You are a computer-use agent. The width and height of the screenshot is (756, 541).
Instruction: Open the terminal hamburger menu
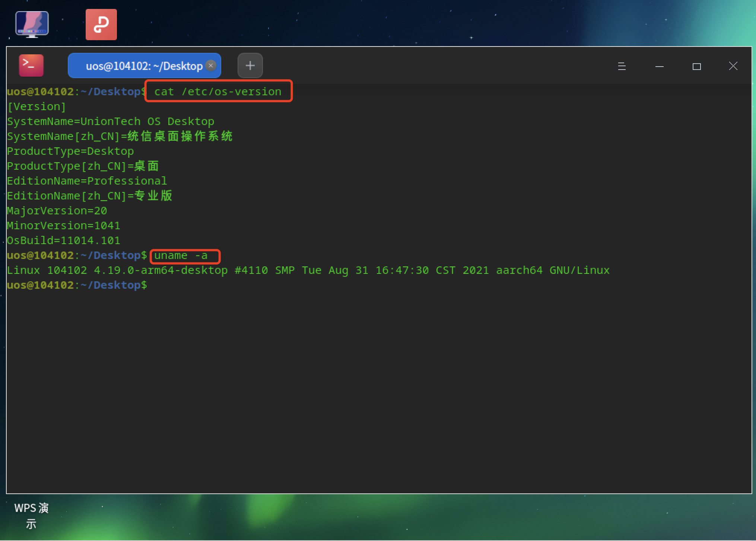[x=622, y=66]
